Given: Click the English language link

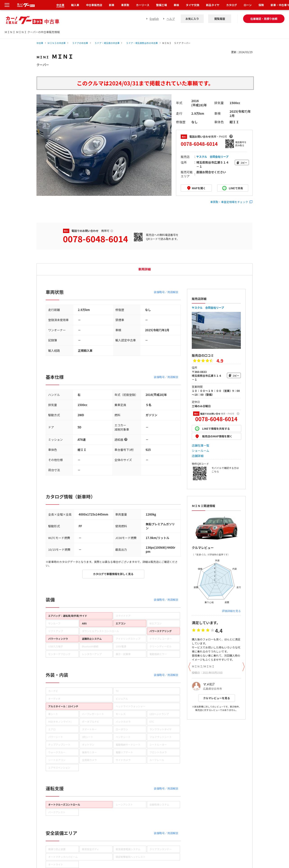Looking at the screenshot, I should tap(154, 19).
